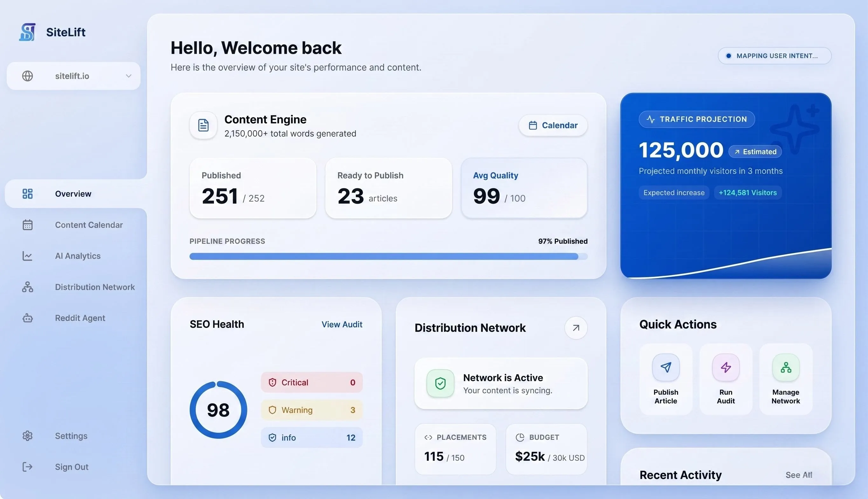Image resolution: width=868 pixels, height=499 pixels.
Task: Click the Overview grid icon
Action: coord(27,193)
